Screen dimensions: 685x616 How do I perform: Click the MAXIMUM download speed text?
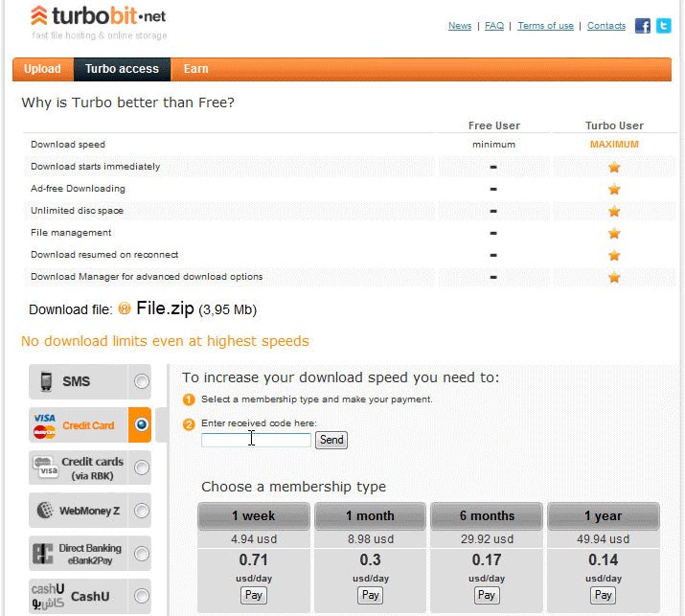[x=614, y=144]
